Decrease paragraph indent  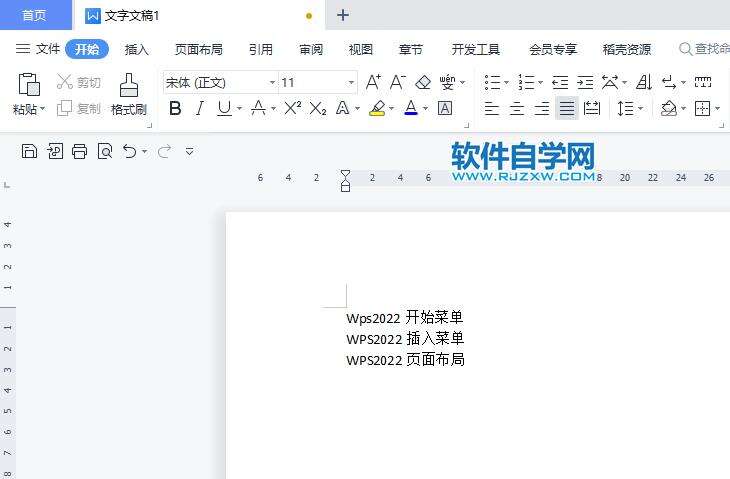(x=560, y=82)
